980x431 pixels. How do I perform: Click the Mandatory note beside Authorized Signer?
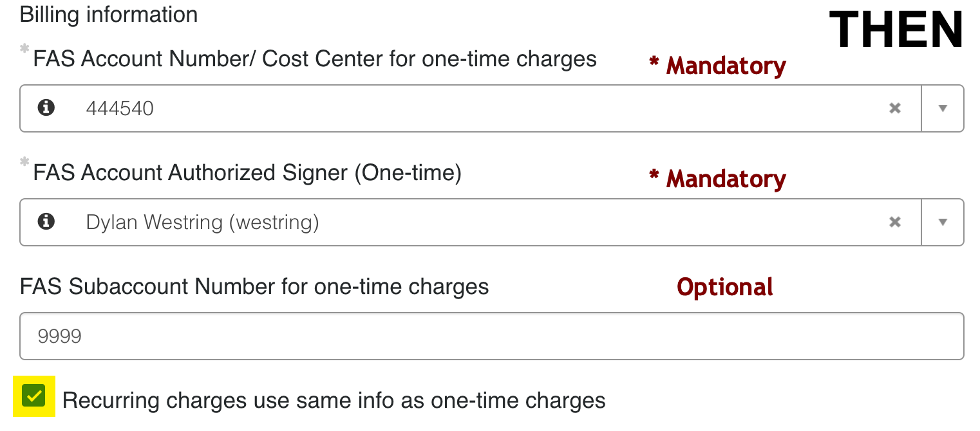click(717, 179)
